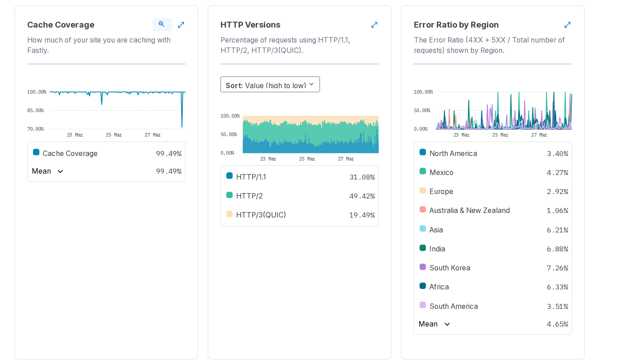Click the Africa legend color swatch

point(423,286)
